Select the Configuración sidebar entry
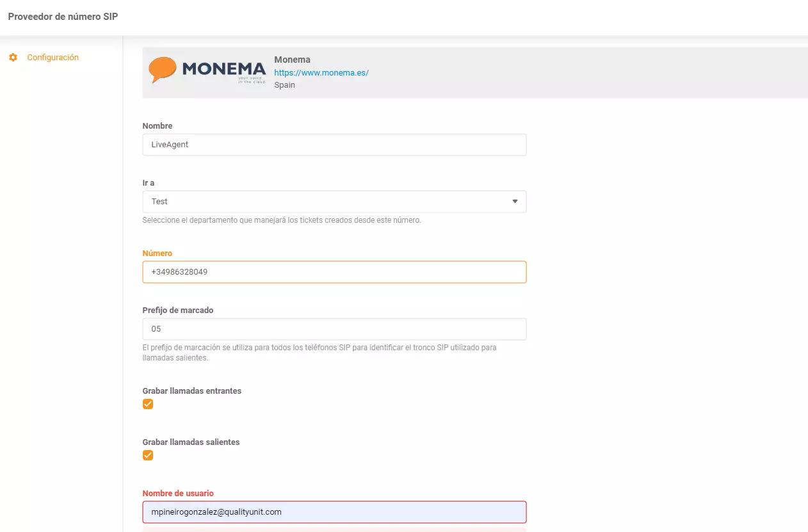The height and width of the screenshot is (532, 808). [x=54, y=57]
